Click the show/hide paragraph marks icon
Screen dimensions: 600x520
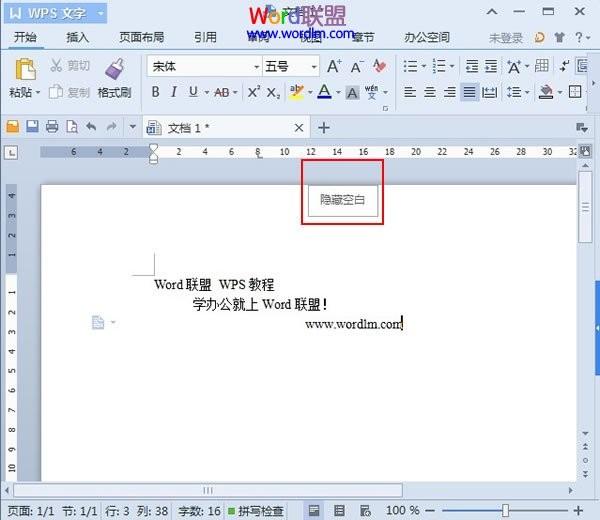(x=564, y=66)
